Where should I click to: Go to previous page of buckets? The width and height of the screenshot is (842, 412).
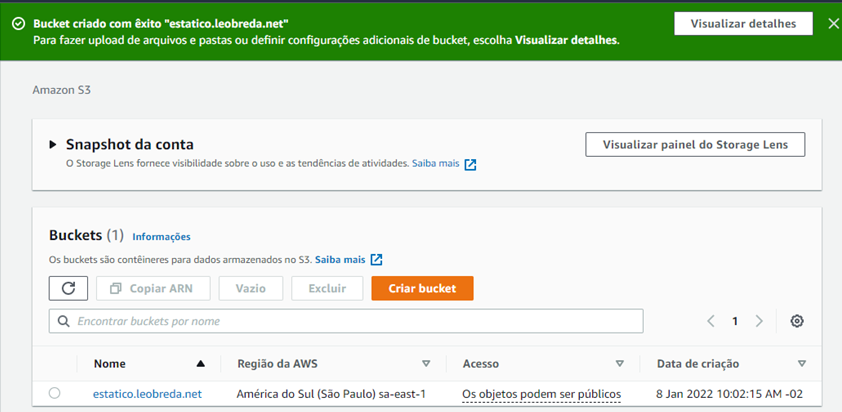(x=711, y=321)
